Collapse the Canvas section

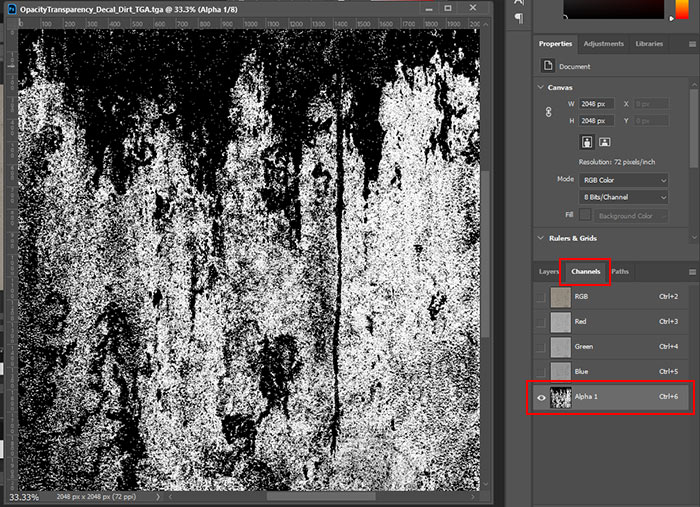click(541, 87)
